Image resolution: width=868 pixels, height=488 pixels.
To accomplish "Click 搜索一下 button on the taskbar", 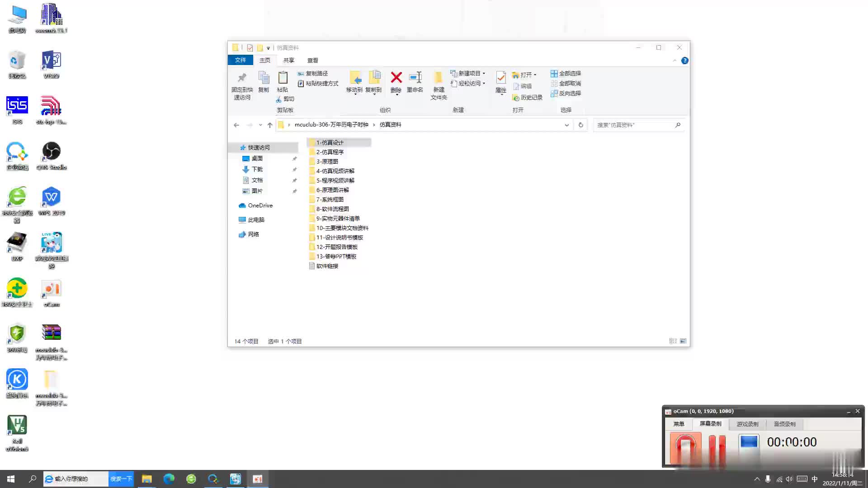I will 121,479.
